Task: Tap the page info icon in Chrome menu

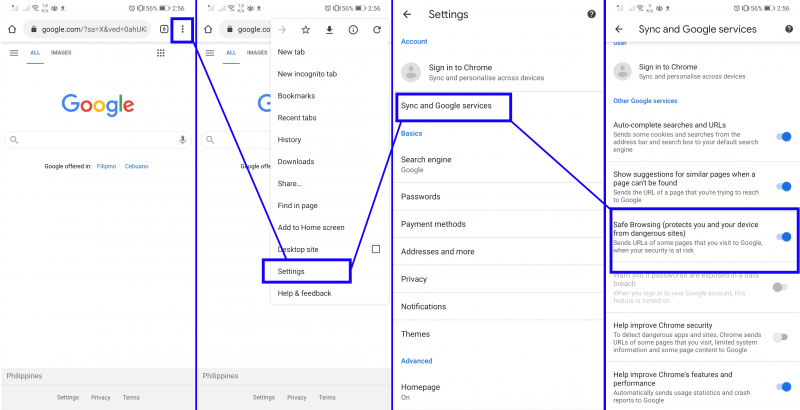Action: [353, 30]
